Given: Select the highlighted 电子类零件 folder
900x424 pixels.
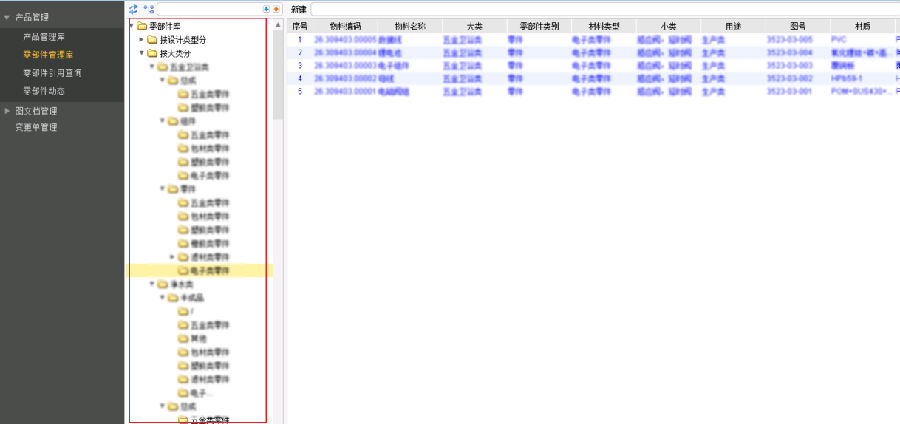Looking at the screenshot, I should (209, 271).
